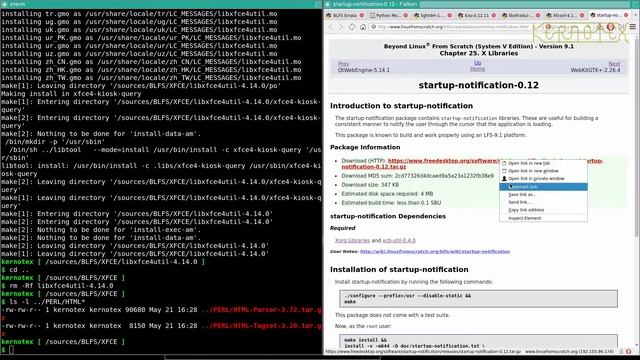Follow the 'Next' navigation link
This screenshot has width=640, height=360.
point(614,64)
